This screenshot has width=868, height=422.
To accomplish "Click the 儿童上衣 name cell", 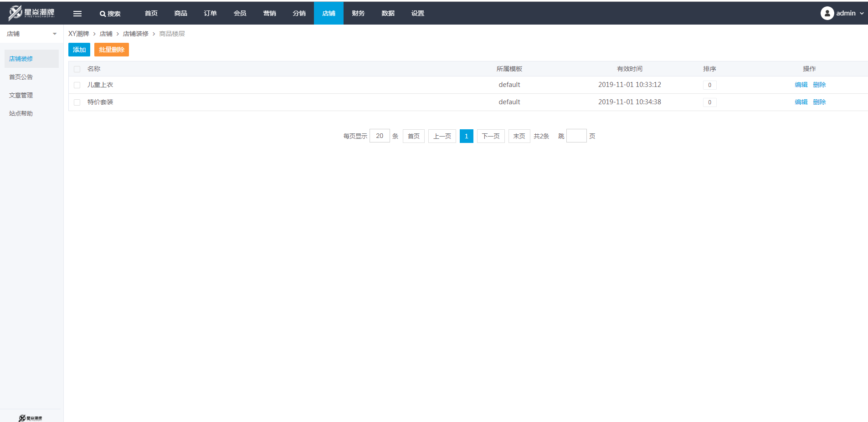I will pos(100,85).
